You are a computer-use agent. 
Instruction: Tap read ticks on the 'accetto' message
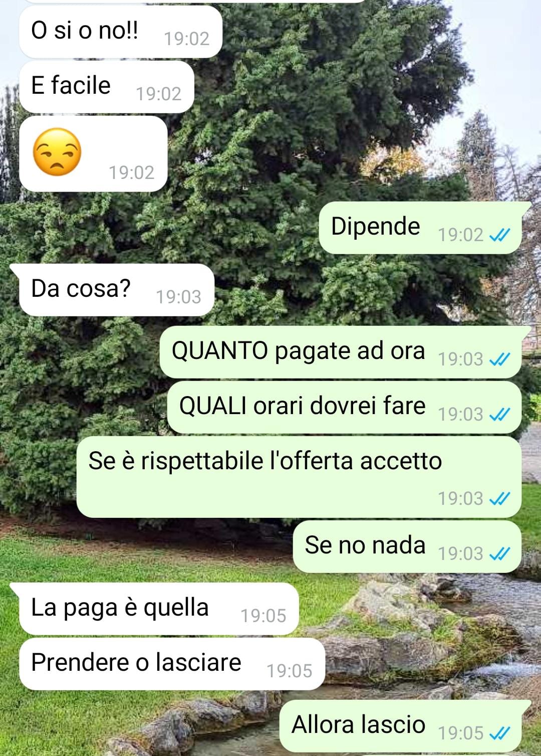click(x=499, y=498)
